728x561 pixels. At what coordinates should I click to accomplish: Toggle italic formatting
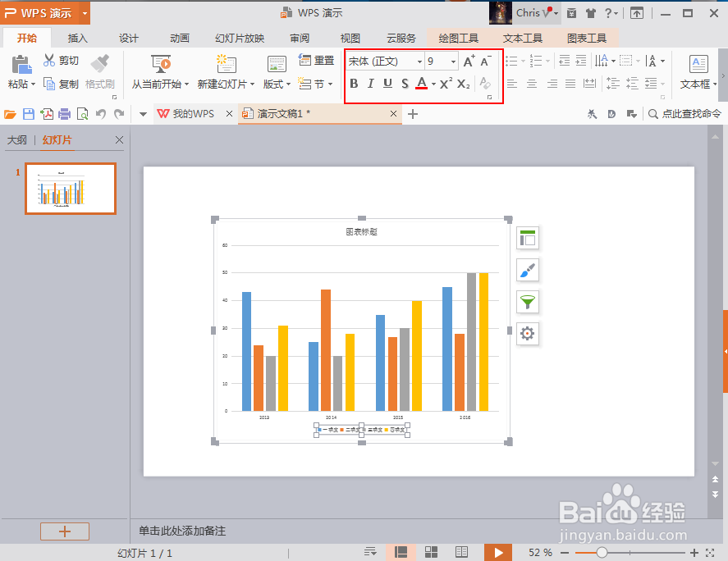click(370, 84)
